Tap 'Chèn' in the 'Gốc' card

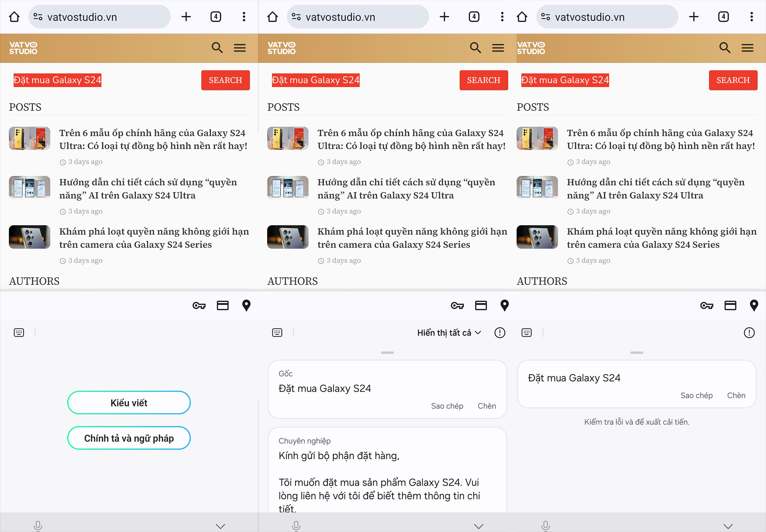point(487,406)
